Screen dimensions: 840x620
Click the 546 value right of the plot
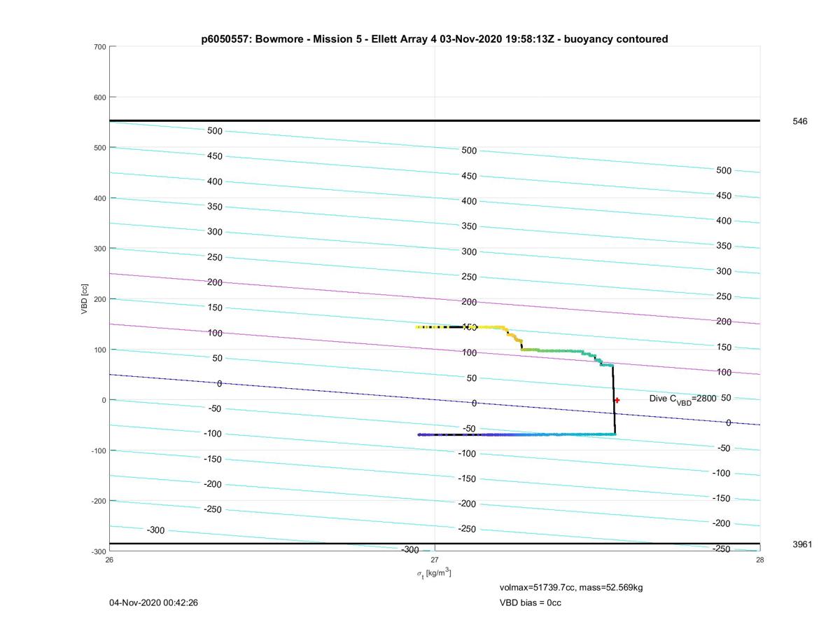tap(799, 121)
